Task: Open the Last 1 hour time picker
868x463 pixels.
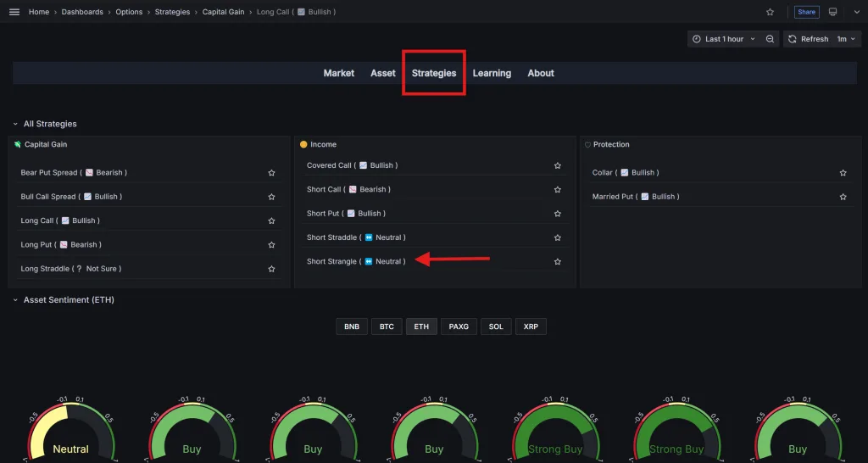Action: click(x=724, y=39)
